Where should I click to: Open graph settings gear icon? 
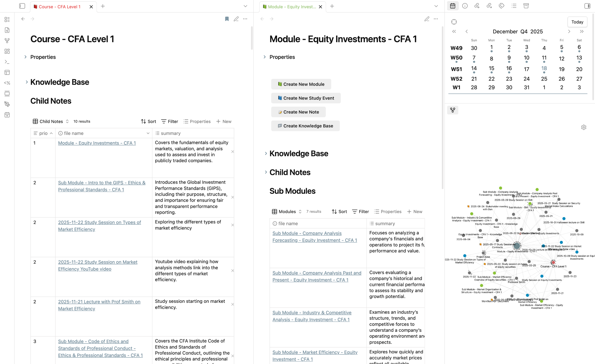[584, 127]
